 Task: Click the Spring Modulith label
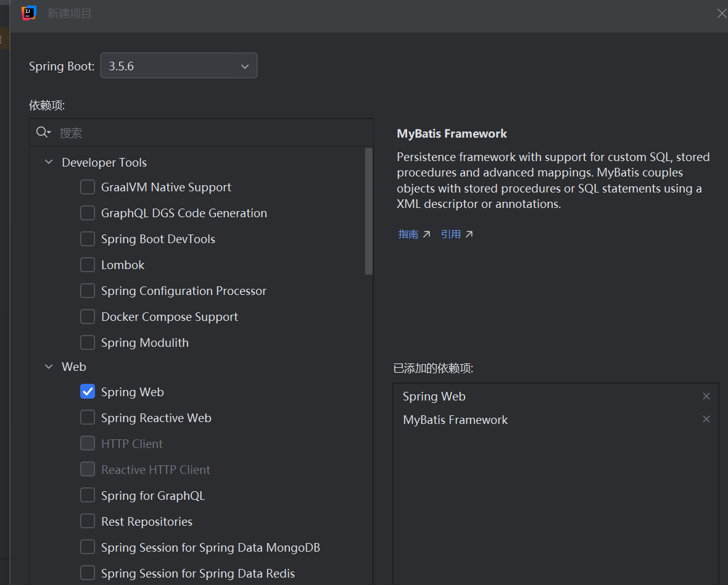pyautogui.click(x=145, y=342)
